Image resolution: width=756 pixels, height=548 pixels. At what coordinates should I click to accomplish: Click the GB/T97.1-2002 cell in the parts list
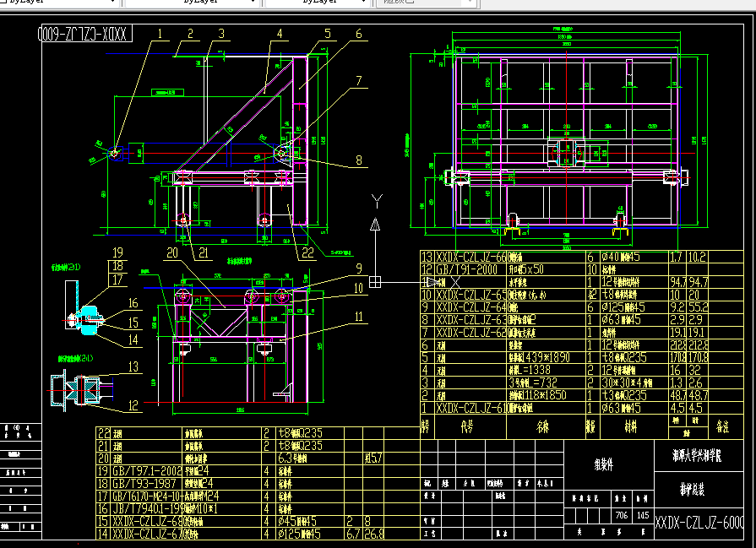(147, 471)
